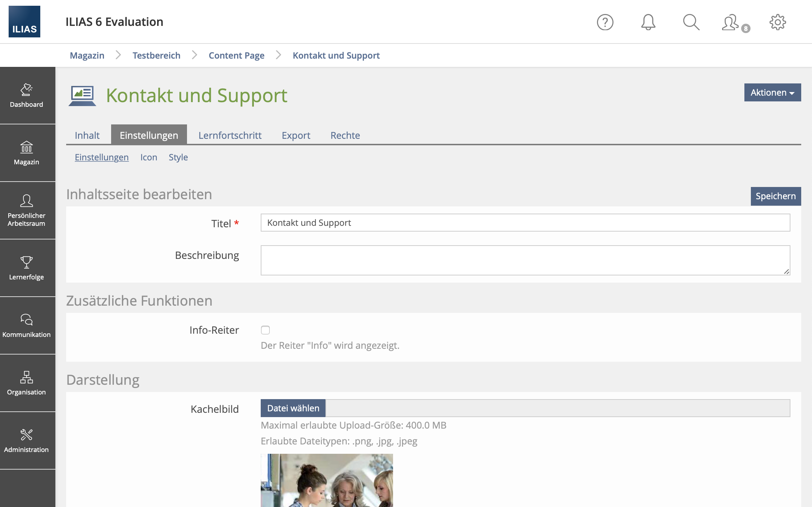
Task: Click into the Beschreibung text area
Action: pyautogui.click(x=525, y=260)
